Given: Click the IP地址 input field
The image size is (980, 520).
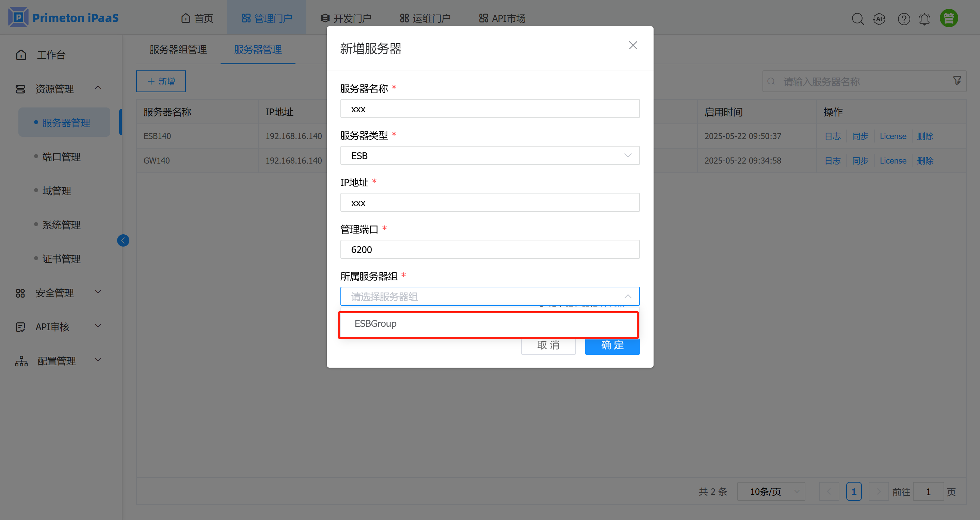Looking at the screenshot, I should [x=489, y=202].
